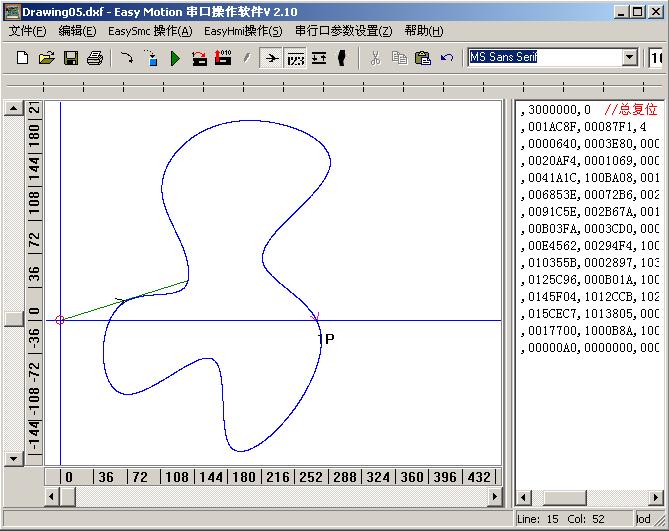Viewport: 669px width, 531px height.
Task: Open the EasyHmi操作(S) menu
Action: (243, 31)
